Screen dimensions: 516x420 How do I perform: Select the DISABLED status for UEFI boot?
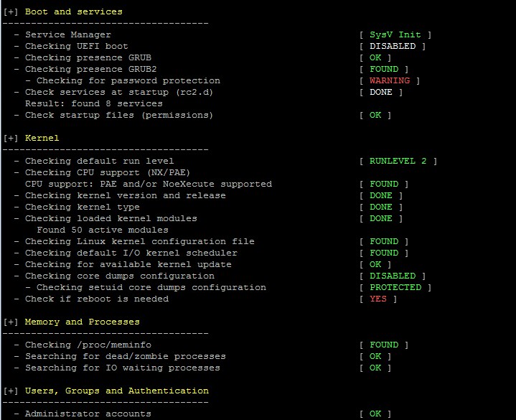(392, 46)
